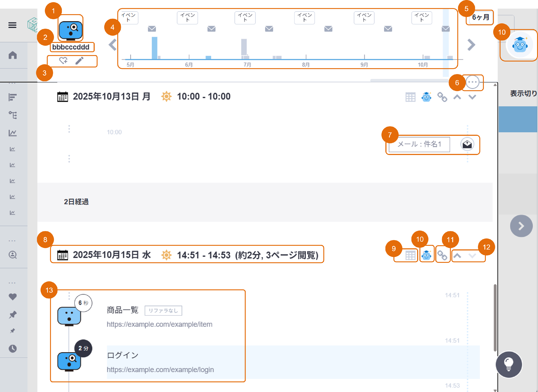Click the sent-mail envelope icon beside メール：件名1
The width and height of the screenshot is (538, 392).
tap(467, 144)
